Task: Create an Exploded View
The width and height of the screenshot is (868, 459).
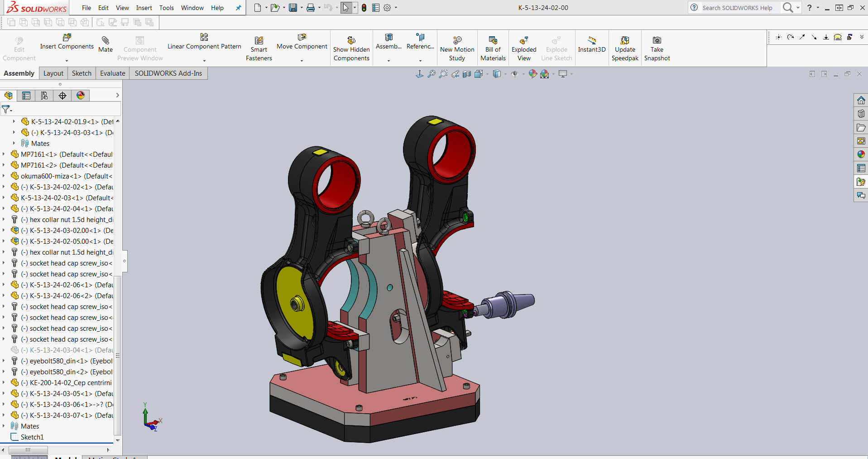Action: coord(524,49)
